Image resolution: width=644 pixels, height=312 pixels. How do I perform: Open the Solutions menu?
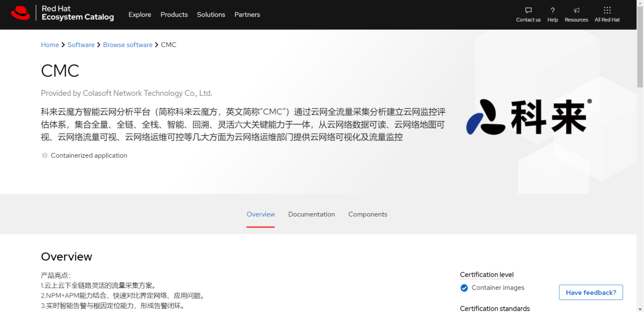click(x=211, y=14)
